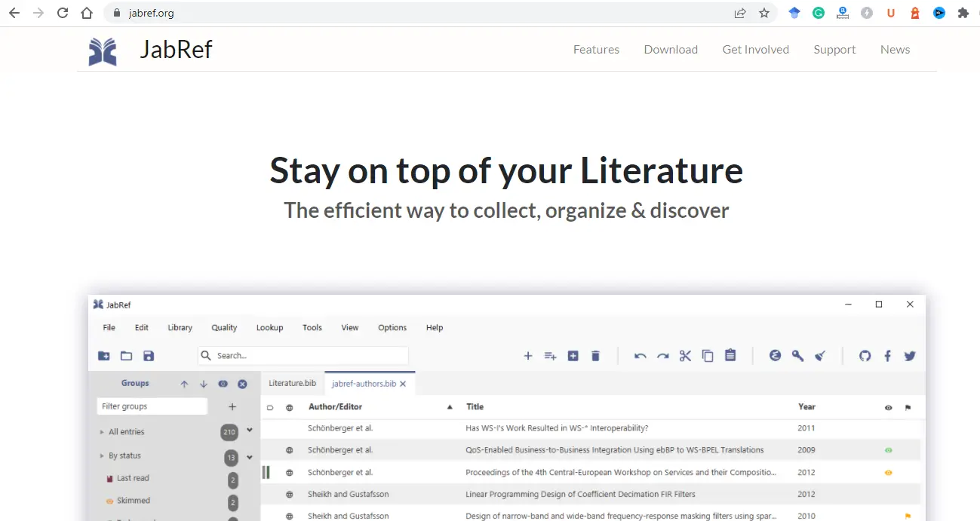Image resolution: width=980 pixels, height=521 pixels.
Task: Toggle the orange priority flag on the 2010 entry
Action: 909,516
